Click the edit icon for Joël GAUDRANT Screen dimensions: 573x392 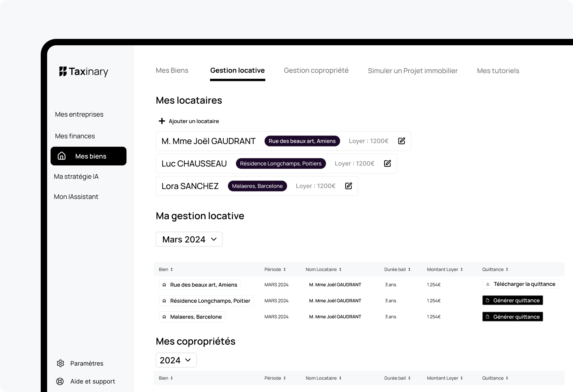pyautogui.click(x=401, y=141)
